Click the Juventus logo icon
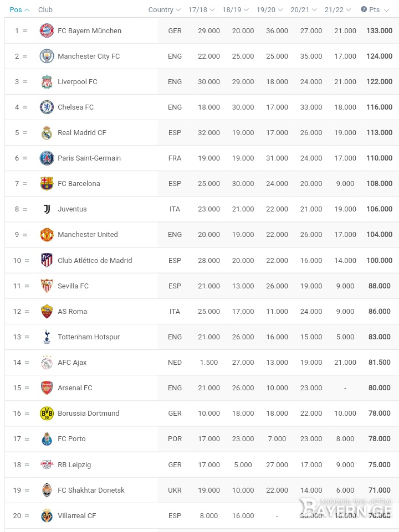Viewport: 399px width, 532px height. pyautogui.click(x=47, y=209)
